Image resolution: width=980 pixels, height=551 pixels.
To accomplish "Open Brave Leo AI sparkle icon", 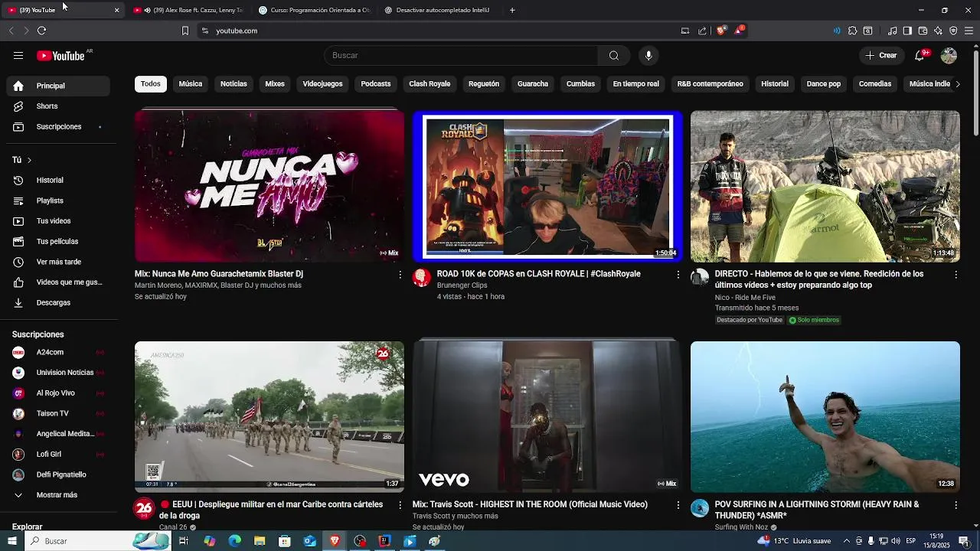I will tap(938, 31).
